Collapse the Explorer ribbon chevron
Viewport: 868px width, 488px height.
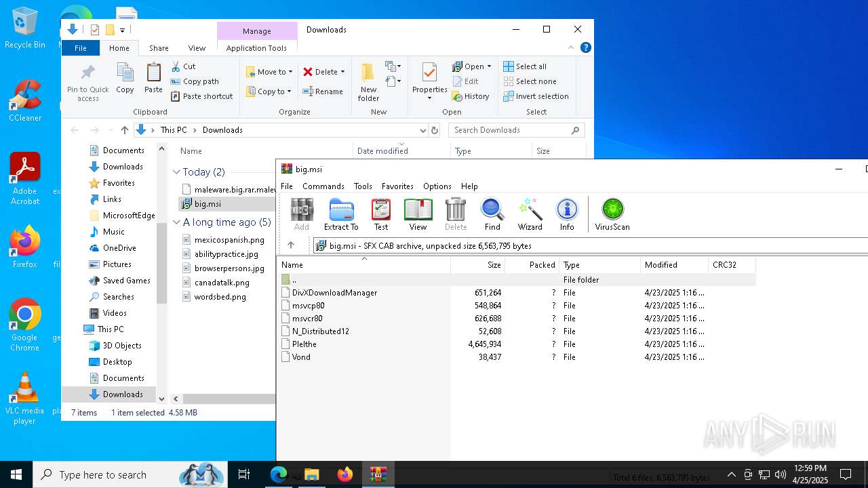coord(571,47)
